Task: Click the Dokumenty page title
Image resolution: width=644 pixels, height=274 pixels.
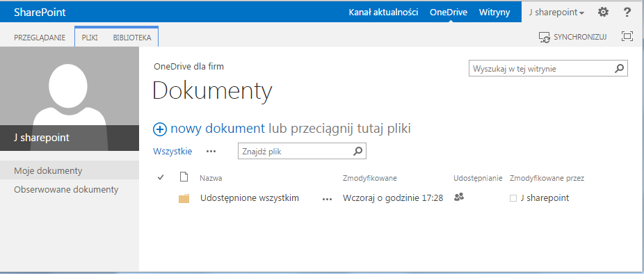Action: [213, 91]
